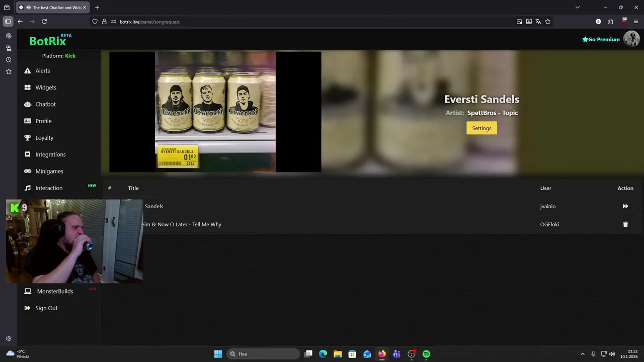644x362 pixels.
Task: Open the Firefox hamburger menu
Action: 636,22
